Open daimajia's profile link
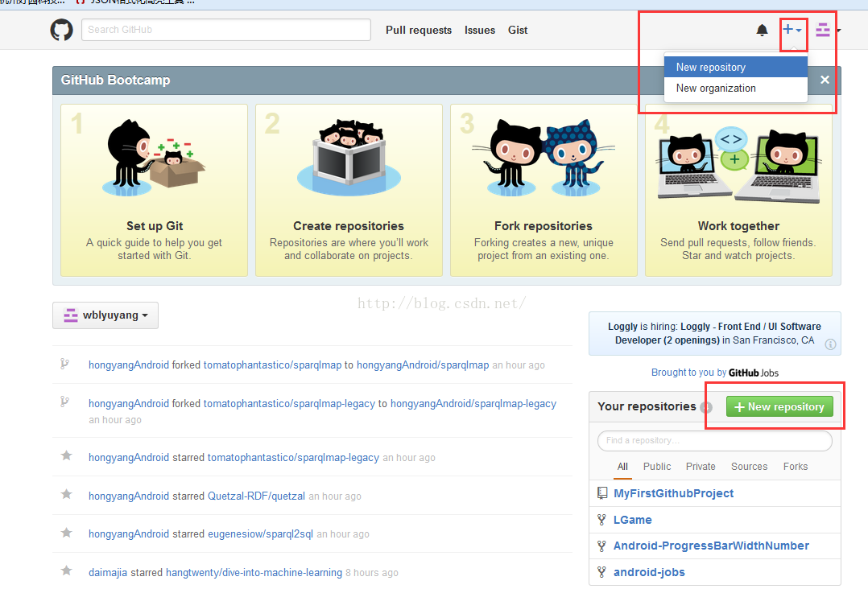 108,572
